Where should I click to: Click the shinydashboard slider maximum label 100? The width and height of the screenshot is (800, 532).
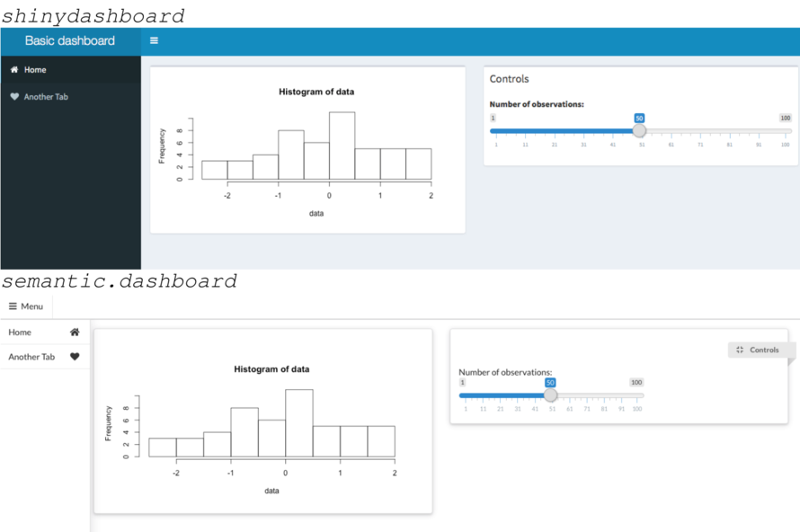[x=786, y=118]
